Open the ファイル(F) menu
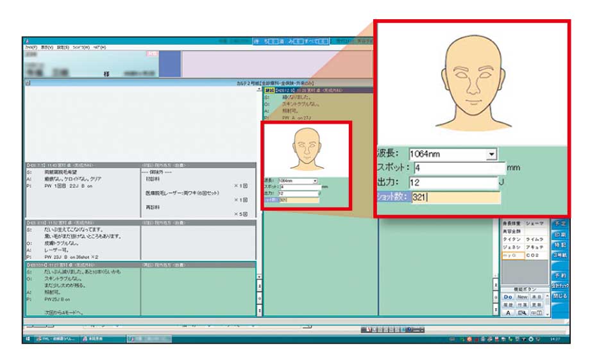 (x=30, y=47)
